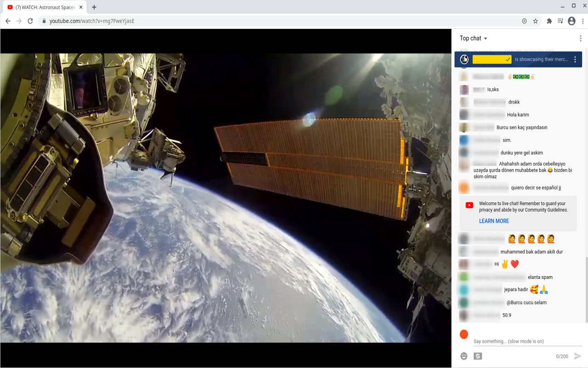Open the emoji picker in chat
588x368 pixels.
pos(464,356)
